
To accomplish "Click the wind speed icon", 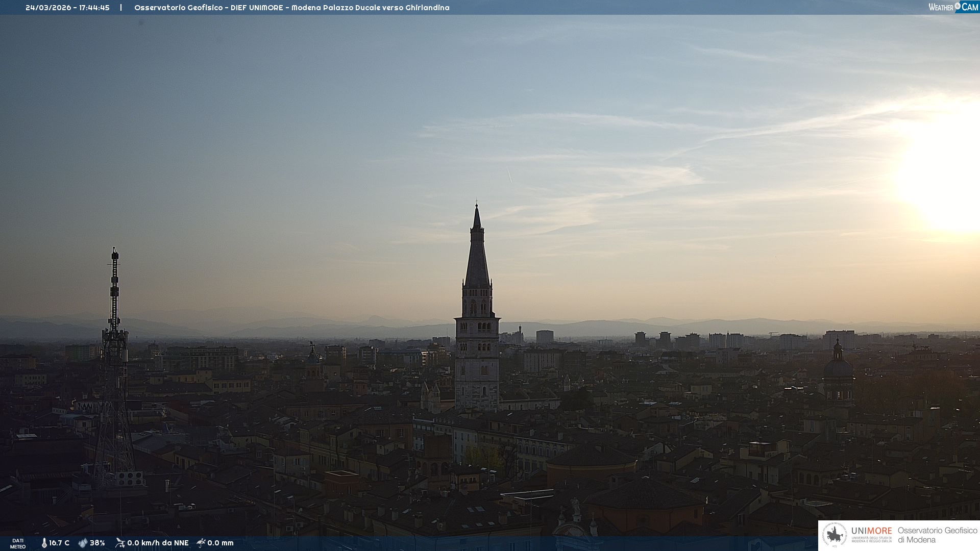I will (x=120, y=543).
